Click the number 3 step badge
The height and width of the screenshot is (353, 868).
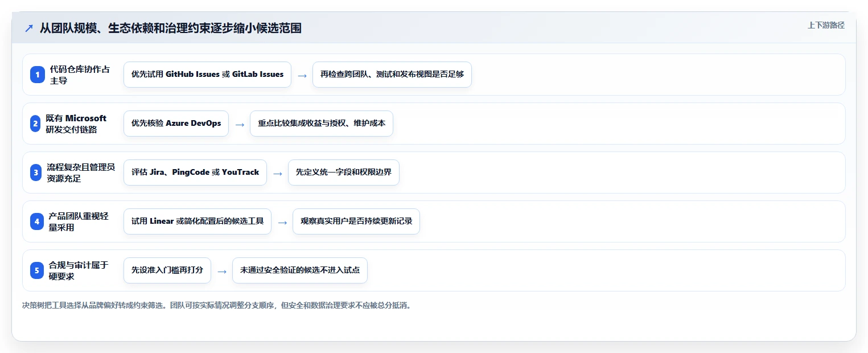pyautogui.click(x=36, y=173)
